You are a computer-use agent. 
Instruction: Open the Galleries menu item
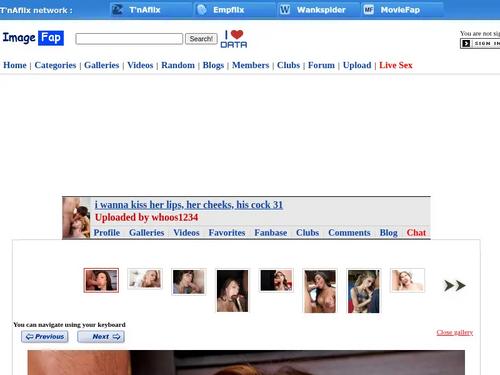[x=102, y=65]
